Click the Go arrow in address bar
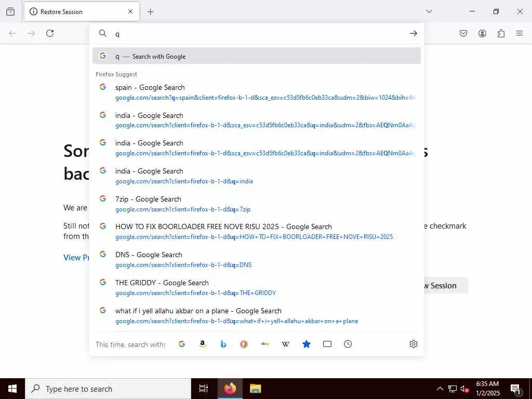 tap(413, 33)
